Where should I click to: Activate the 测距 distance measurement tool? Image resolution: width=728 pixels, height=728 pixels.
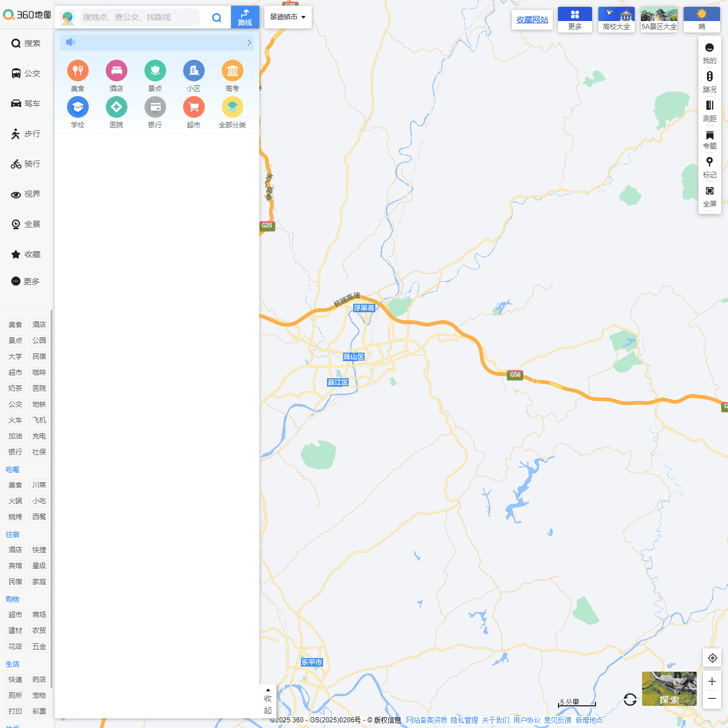point(709,110)
